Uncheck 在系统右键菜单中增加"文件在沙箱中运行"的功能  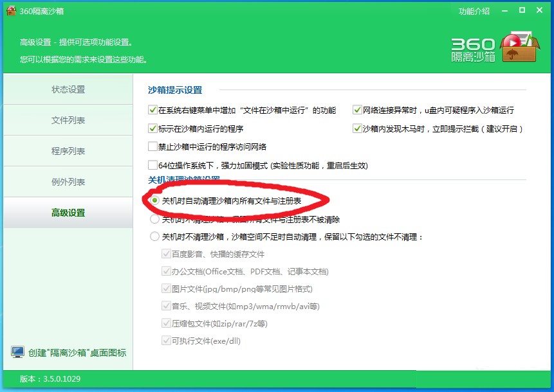[152, 110]
